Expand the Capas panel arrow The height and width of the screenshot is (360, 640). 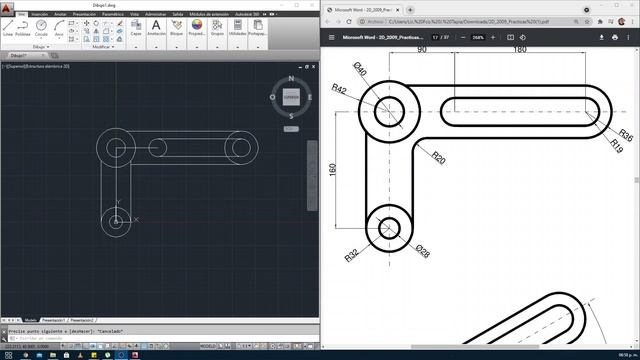136,47
